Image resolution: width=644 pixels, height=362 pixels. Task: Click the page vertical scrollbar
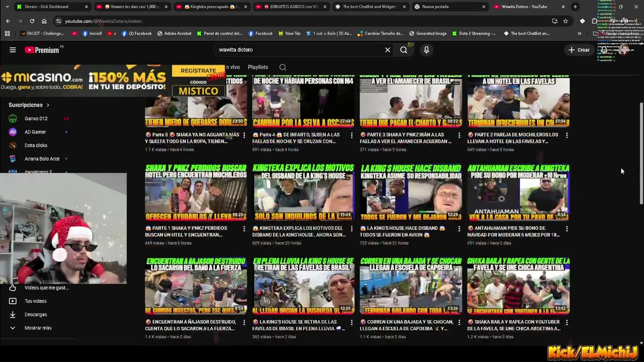[x=641, y=153]
